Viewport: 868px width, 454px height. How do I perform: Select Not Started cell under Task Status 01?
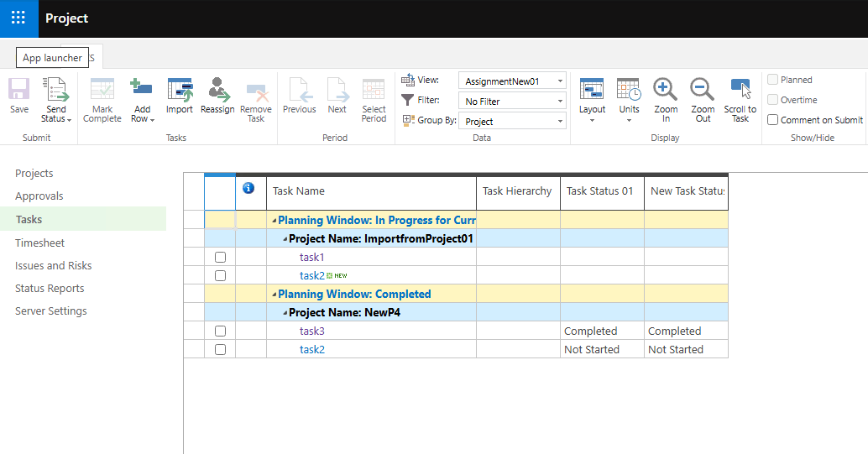602,349
